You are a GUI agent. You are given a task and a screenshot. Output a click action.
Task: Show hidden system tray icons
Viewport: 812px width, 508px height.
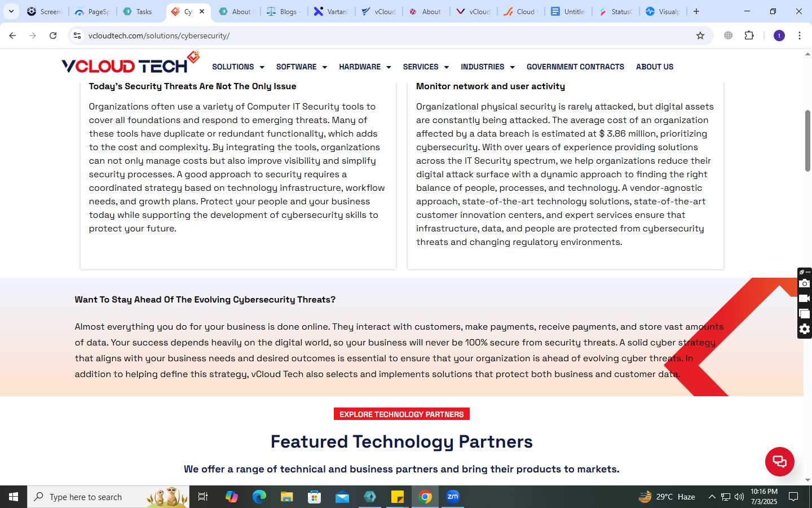[712, 497]
